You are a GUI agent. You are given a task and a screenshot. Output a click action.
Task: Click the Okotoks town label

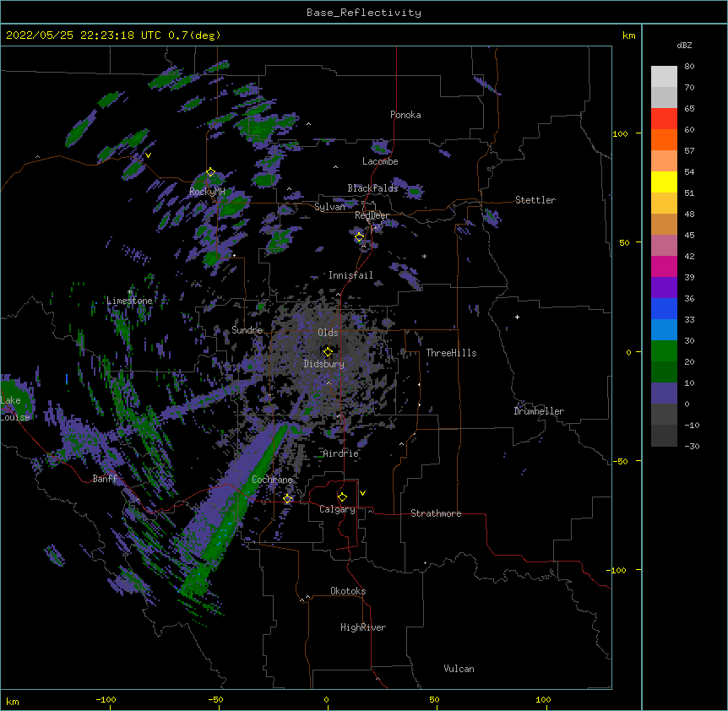pos(348,591)
